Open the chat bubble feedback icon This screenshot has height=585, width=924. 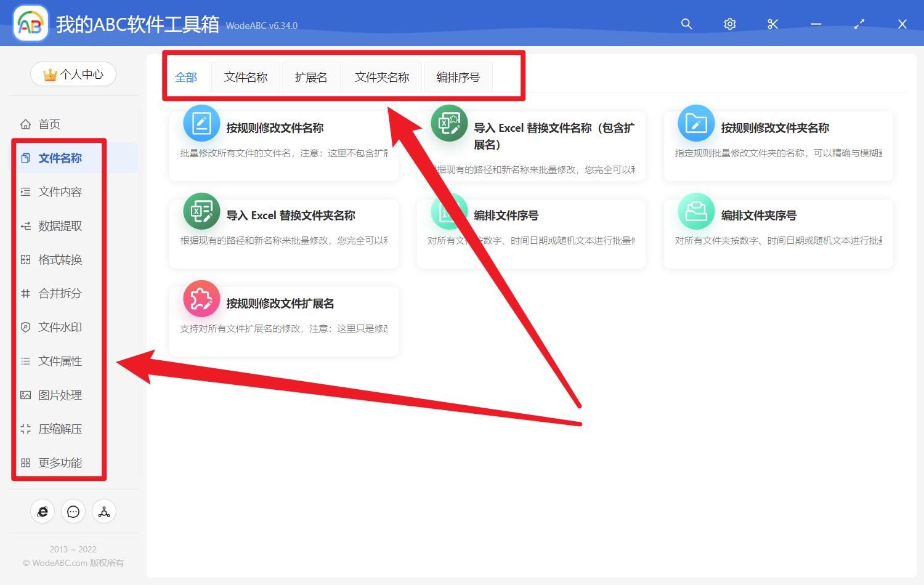[73, 512]
